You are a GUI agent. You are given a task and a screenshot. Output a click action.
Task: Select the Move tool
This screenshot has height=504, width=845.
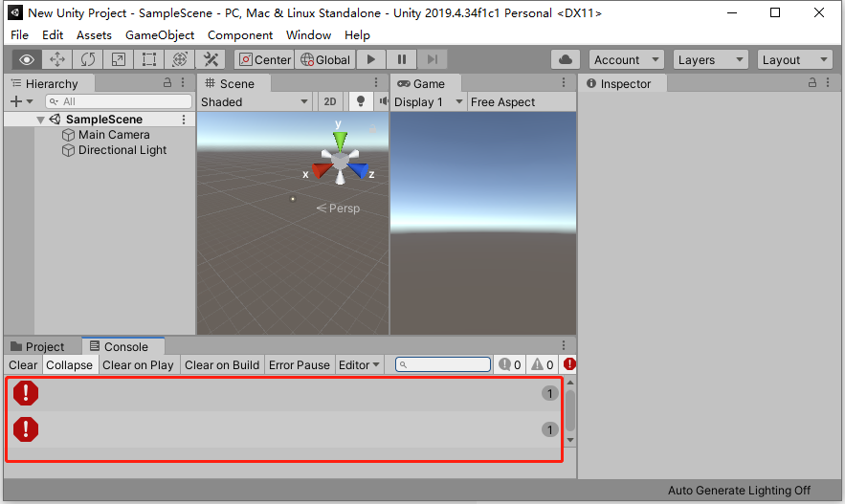tap(57, 59)
